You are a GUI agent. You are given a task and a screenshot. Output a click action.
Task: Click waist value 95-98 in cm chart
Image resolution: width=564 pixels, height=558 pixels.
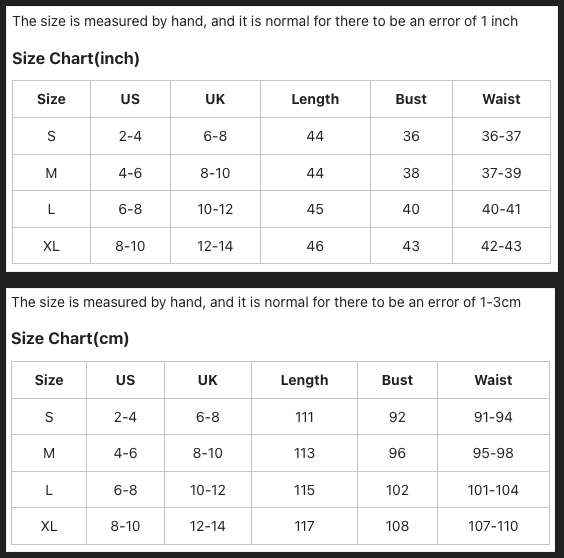click(493, 453)
